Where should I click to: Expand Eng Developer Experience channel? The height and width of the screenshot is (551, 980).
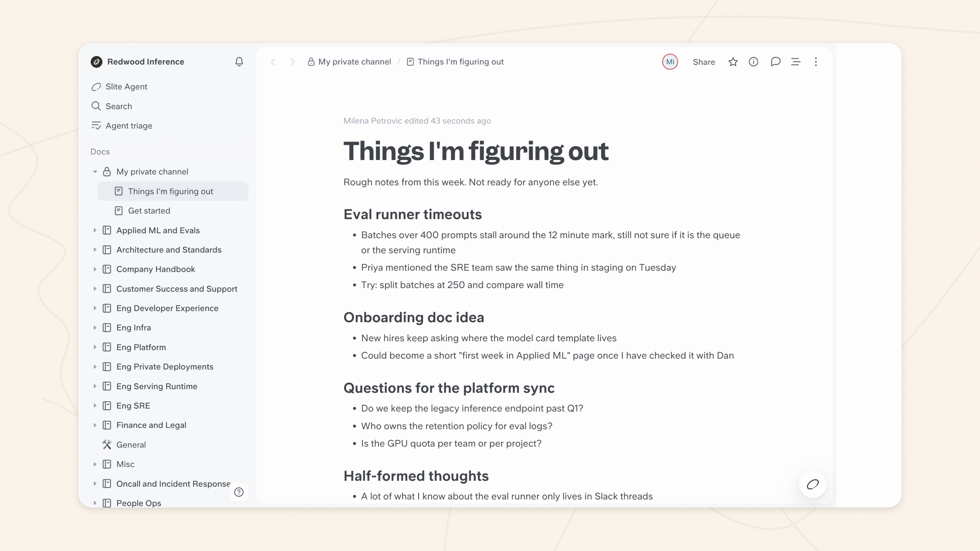(x=95, y=308)
